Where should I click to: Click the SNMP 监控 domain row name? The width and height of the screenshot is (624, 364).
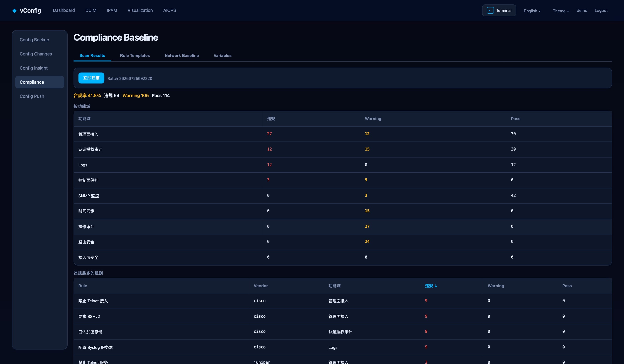(x=89, y=196)
